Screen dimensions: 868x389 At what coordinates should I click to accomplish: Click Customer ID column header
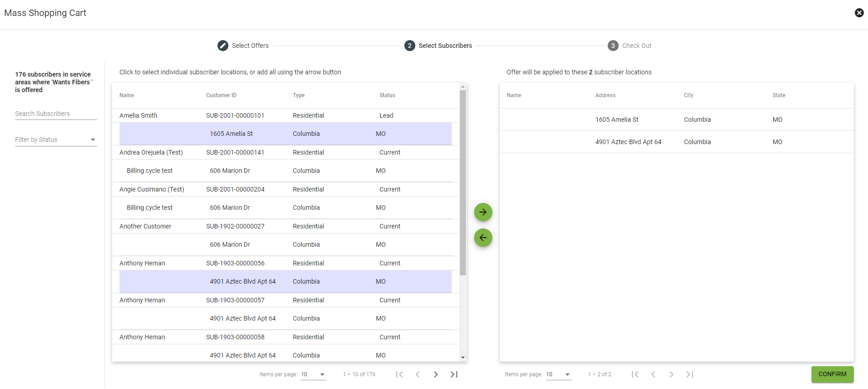click(x=221, y=95)
